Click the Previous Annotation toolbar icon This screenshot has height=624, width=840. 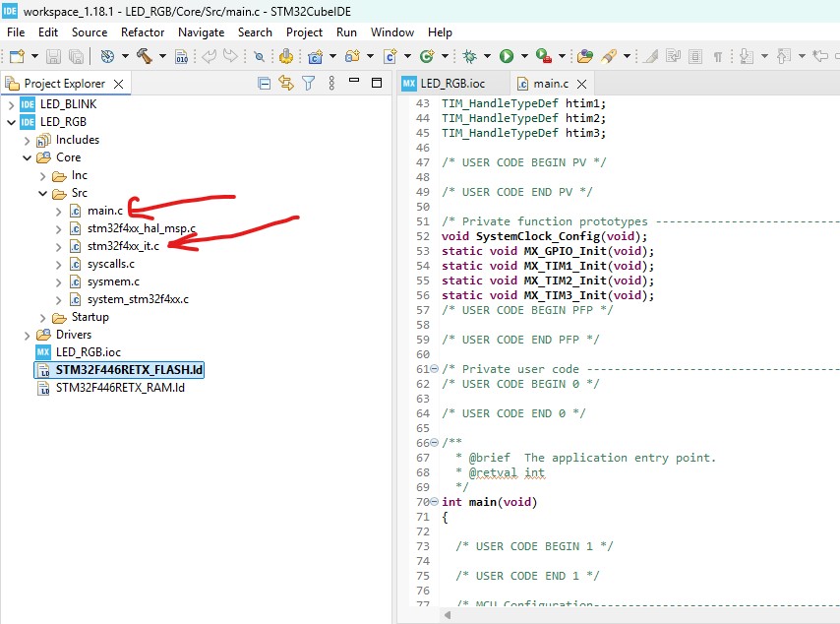click(784, 56)
